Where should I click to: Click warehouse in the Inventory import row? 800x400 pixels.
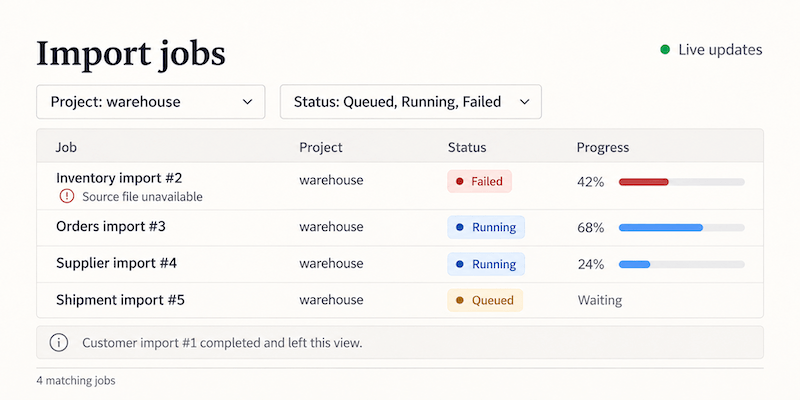point(331,180)
